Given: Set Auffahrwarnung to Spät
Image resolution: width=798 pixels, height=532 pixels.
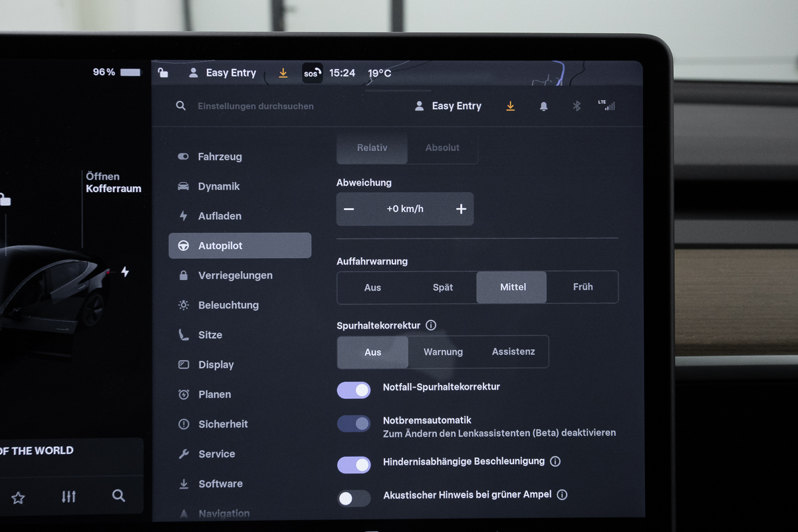Looking at the screenshot, I should pyautogui.click(x=443, y=287).
